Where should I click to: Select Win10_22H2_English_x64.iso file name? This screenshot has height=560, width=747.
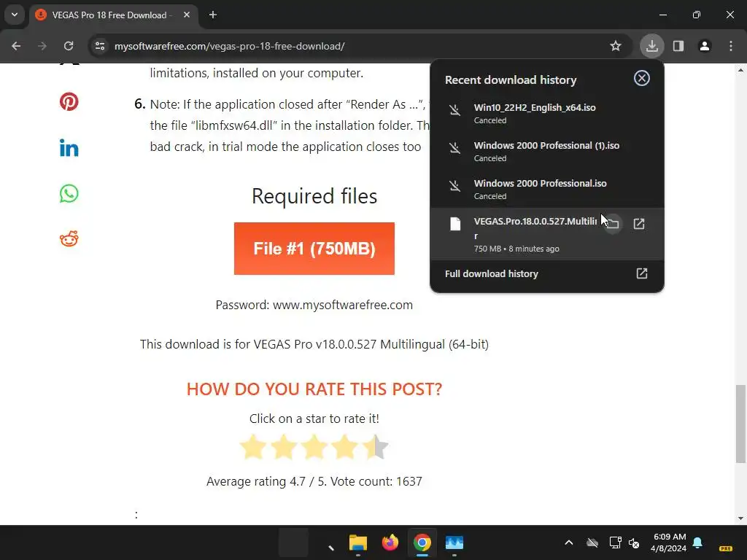(535, 108)
